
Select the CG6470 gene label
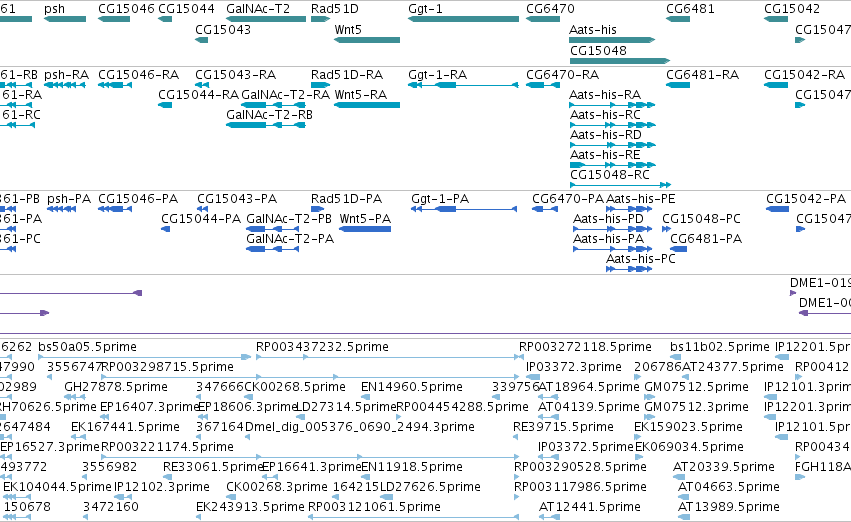click(x=550, y=9)
